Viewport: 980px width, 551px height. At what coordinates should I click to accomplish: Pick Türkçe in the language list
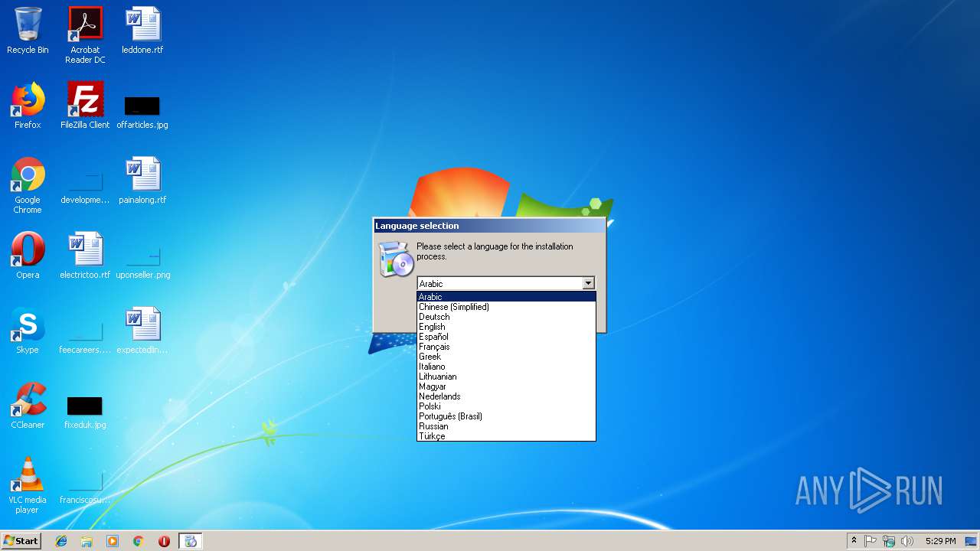[x=506, y=436]
